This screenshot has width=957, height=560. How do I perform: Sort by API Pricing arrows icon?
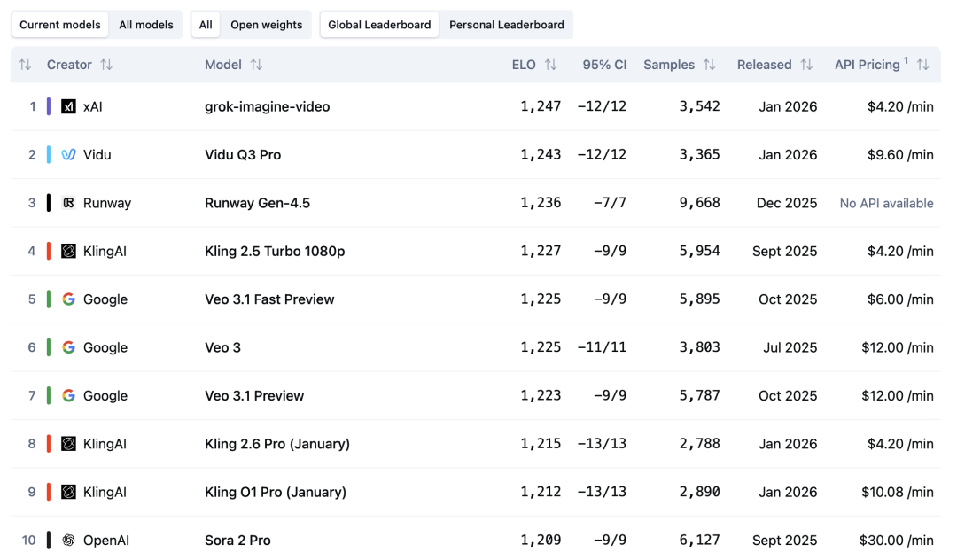click(x=922, y=65)
